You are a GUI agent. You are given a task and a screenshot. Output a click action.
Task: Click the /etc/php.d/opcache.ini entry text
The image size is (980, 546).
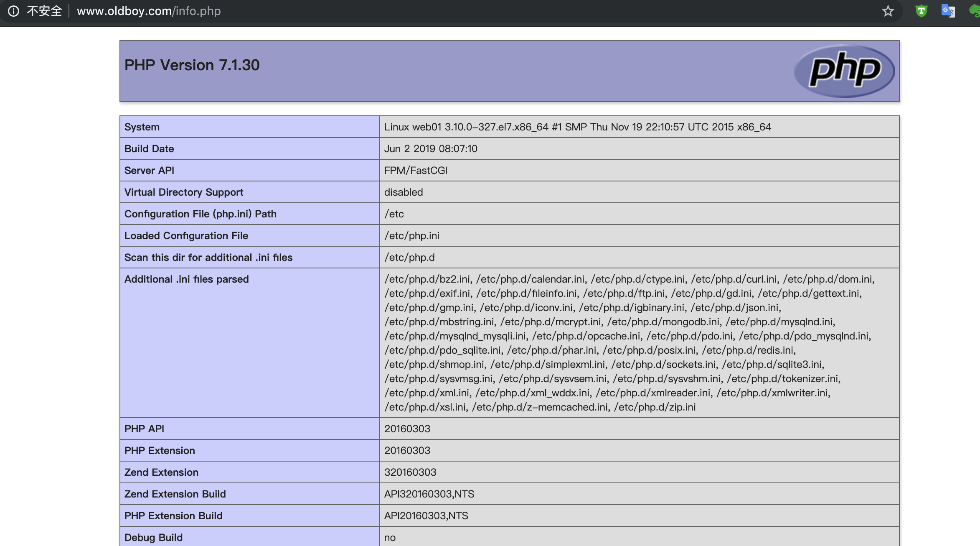point(586,336)
